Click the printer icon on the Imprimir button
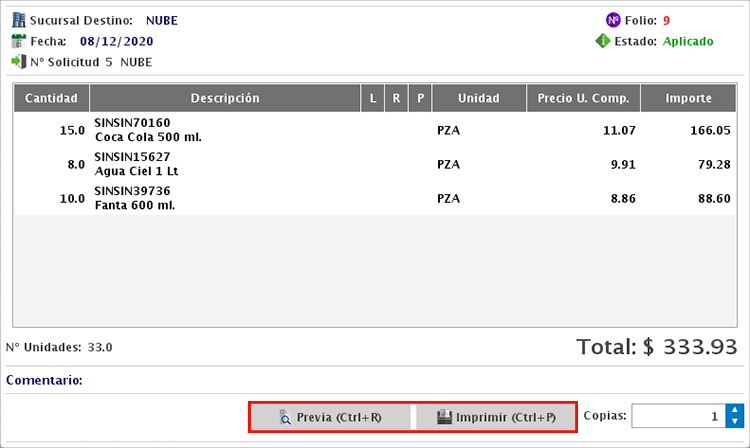The image size is (750, 448). tap(444, 417)
